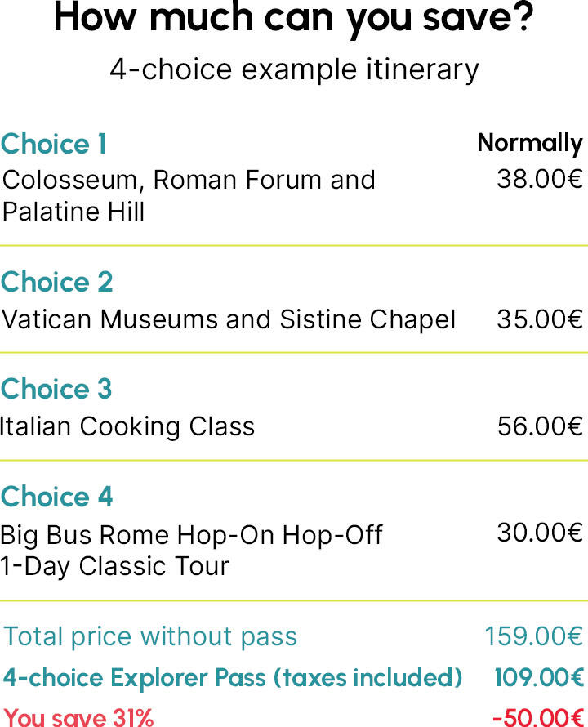Click the 109.00€ pass price
This screenshot has height=727, width=588.
(x=539, y=678)
